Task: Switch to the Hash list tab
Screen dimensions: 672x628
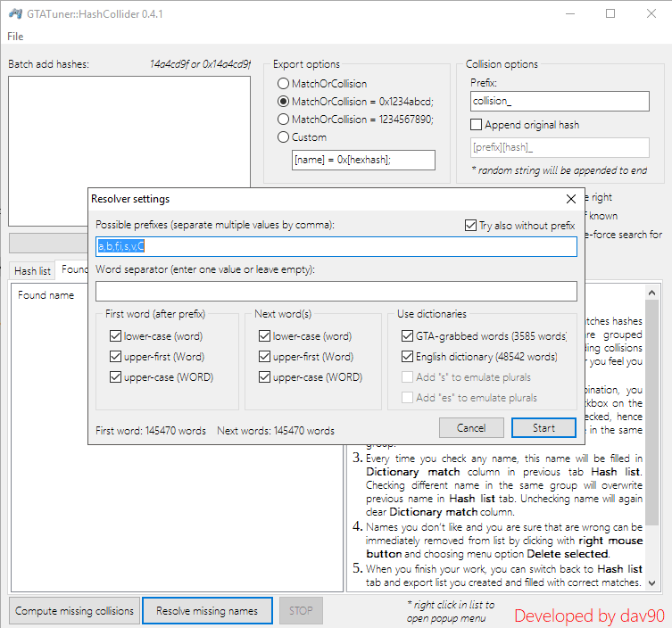Action: tap(32, 270)
